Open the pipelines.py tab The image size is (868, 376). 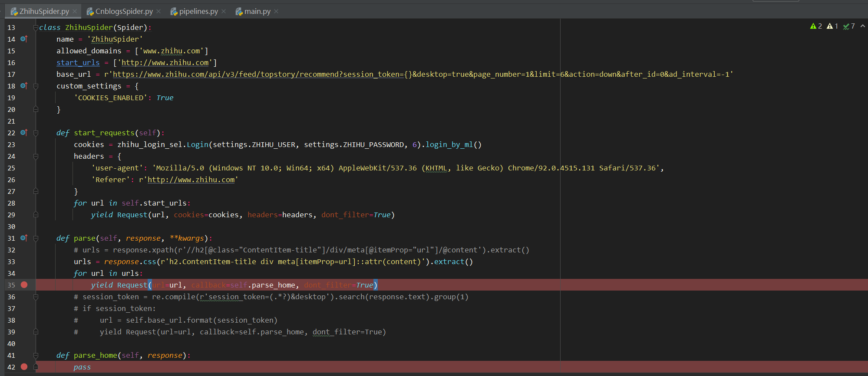tap(198, 11)
